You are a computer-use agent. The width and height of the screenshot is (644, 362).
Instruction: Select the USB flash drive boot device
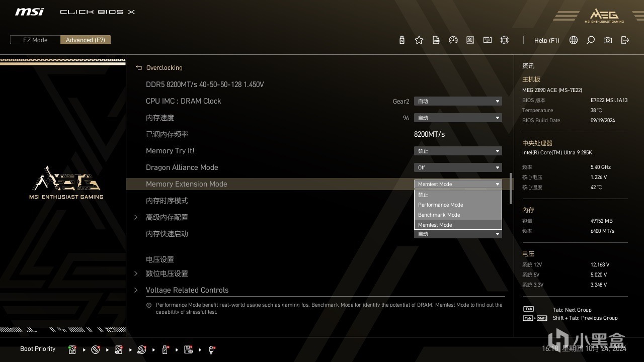click(165, 349)
